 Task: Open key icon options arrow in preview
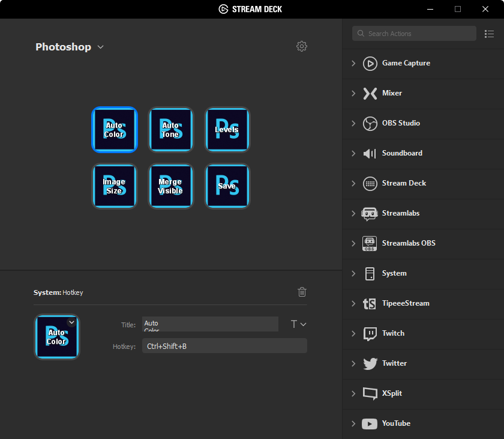pyautogui.click(x=71, y=322)
